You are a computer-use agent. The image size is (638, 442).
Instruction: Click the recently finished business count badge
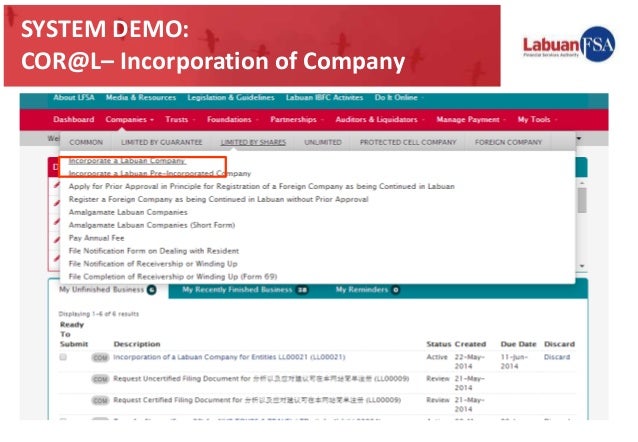point(302,290)
